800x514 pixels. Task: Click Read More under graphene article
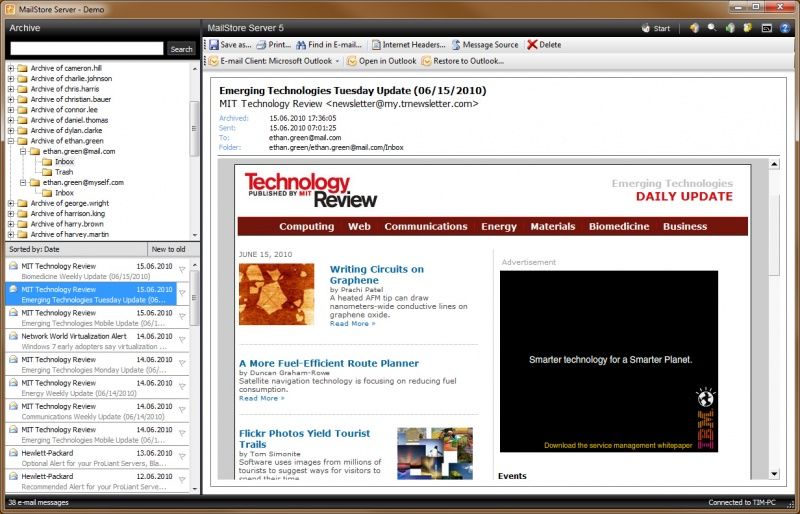coord(353,324)
